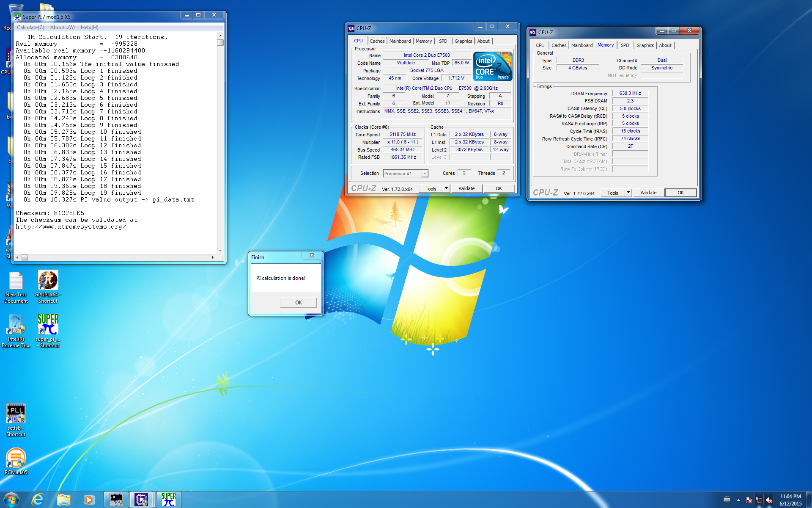Click the Intel Core 2 Duo logo
This screenshot has width=812, height=508.
click(x=493, y=66)
